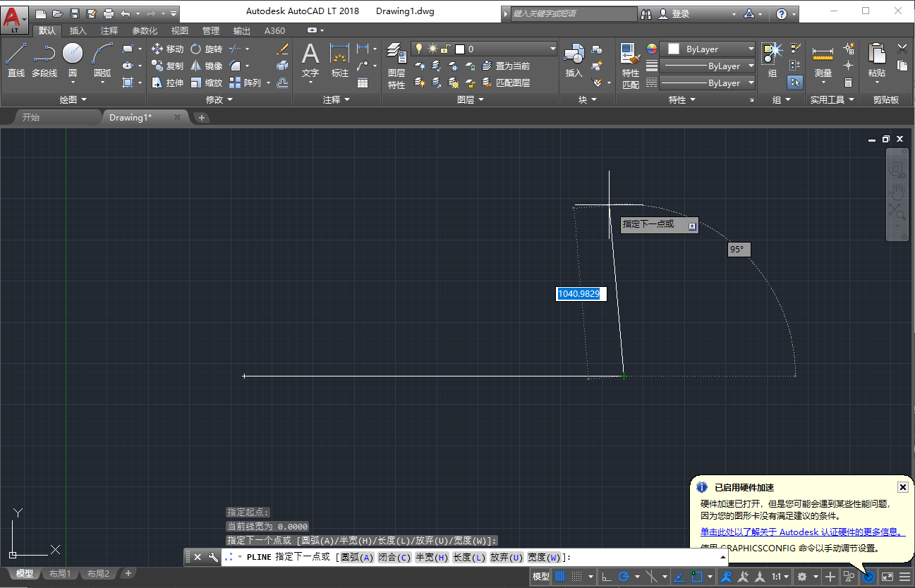915x588 pixels.
Task: Switch to the 布局1 layout tab
Action: click(60, 573)
